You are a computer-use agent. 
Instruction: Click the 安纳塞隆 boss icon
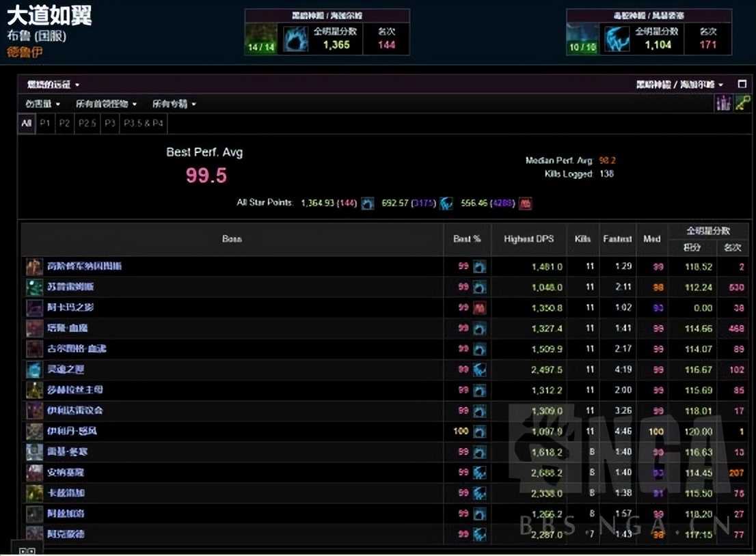coord(34,473)
